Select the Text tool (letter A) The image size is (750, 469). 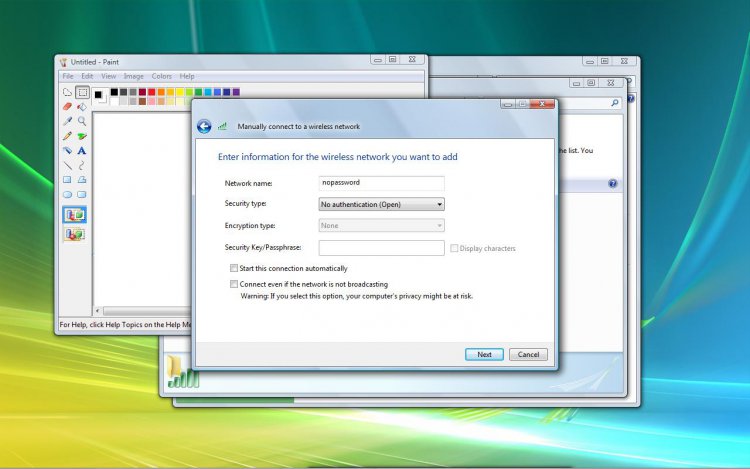[x=82, y=151]
